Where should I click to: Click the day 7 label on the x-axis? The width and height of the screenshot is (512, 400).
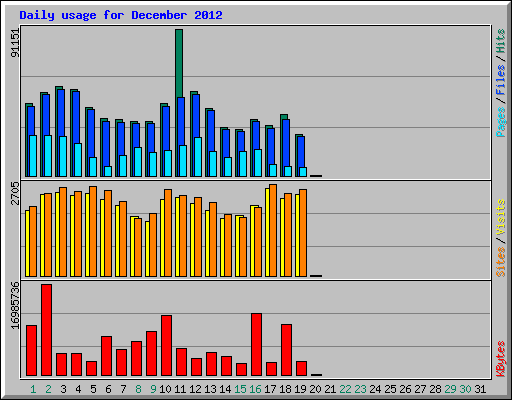(123, 389)
